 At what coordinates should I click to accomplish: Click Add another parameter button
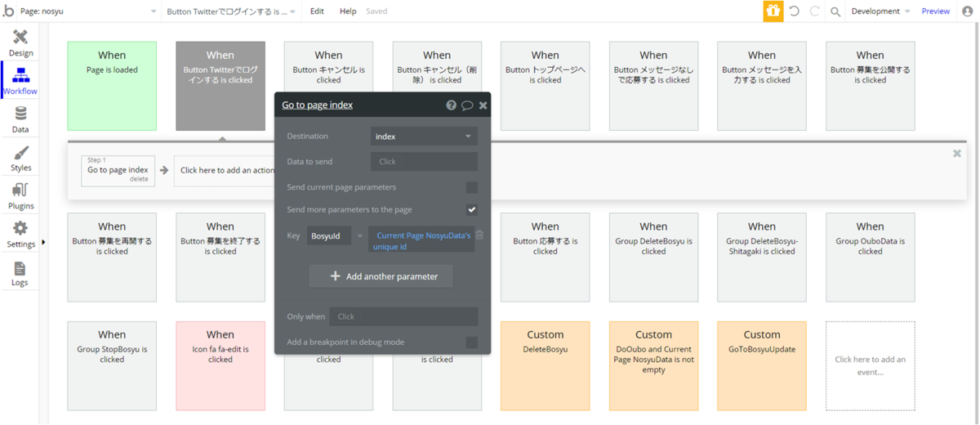pyautogui.click(x=381, y=276)
